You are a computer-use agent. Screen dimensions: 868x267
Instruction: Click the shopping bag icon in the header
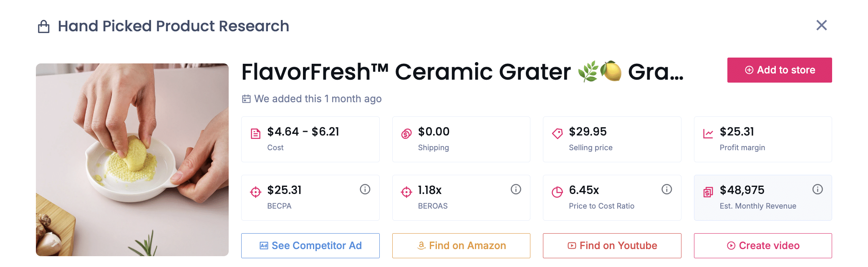[43, 26]
